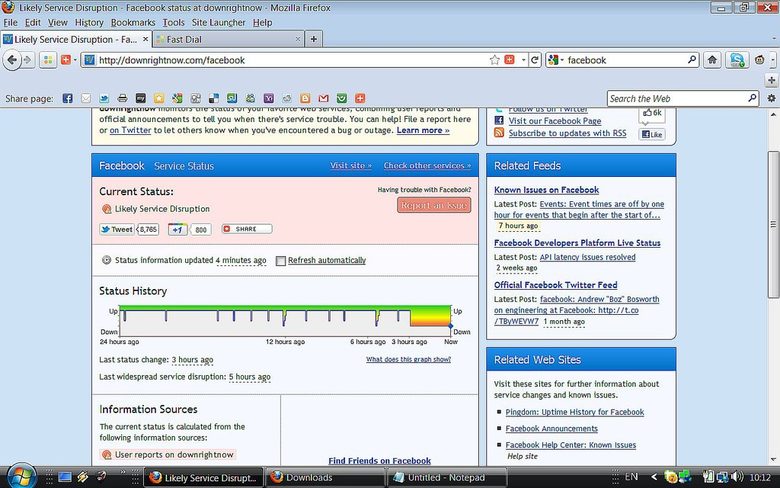The height and width of the screenshot is (488, 780).
Task: Click the Skype toolbar icon
Action: tap(736, 60)
